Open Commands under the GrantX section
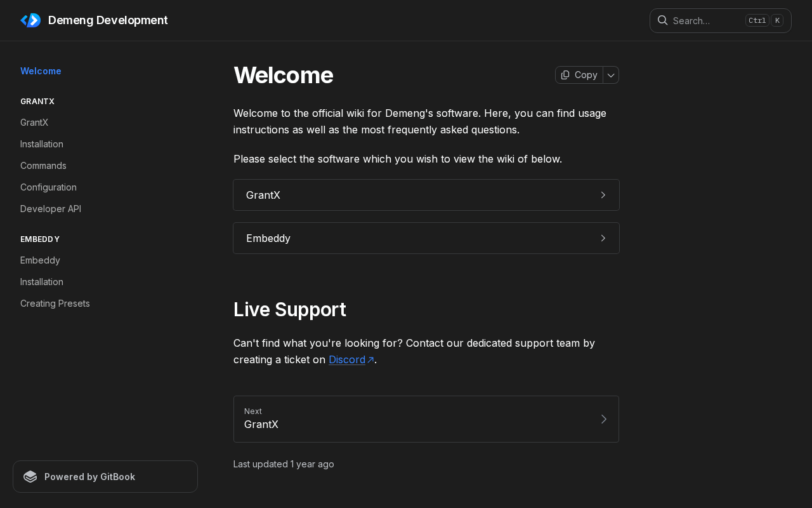 [x=43, y=166]
